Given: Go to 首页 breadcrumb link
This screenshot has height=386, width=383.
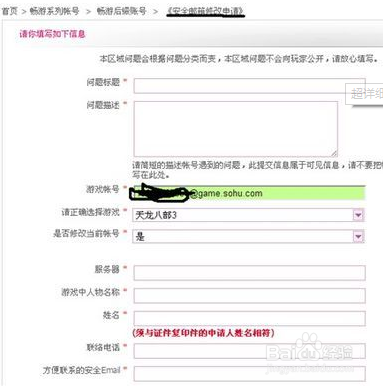Looking at the screenshot, I should pos(9,11).
